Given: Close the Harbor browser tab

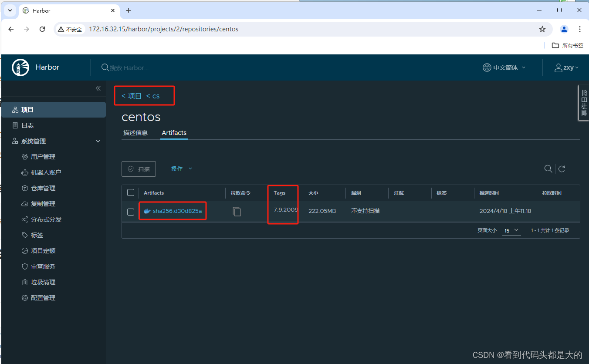Looking at the screenshot, I should point(112,10).
